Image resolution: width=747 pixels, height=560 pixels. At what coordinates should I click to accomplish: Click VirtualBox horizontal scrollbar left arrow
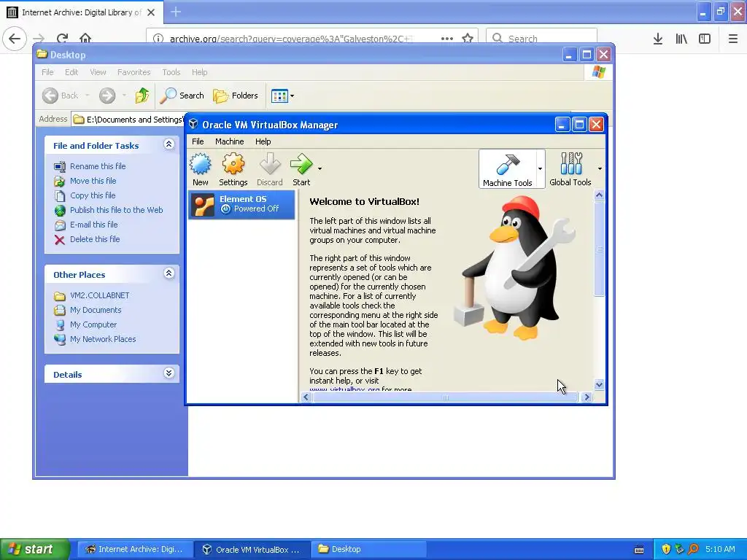click(x=306, y=397)
